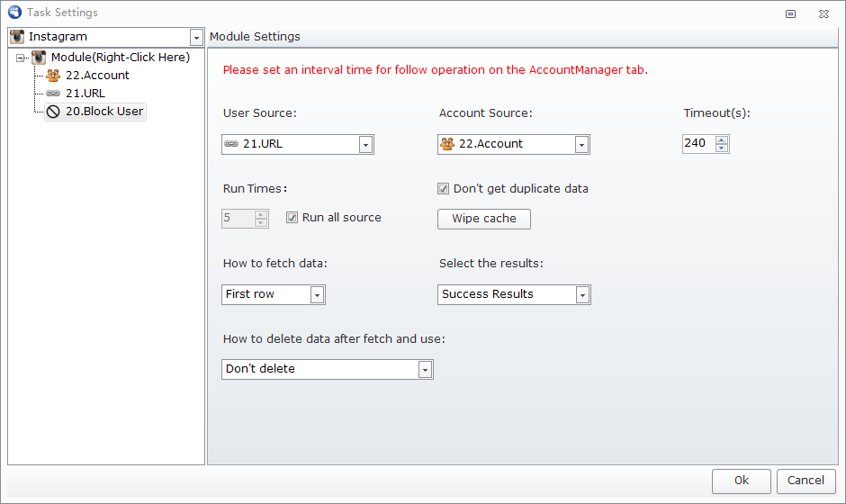Screen dimensions: 846x504
Task: Click the link icon inside User Source box
Action: tap(231, 143)
